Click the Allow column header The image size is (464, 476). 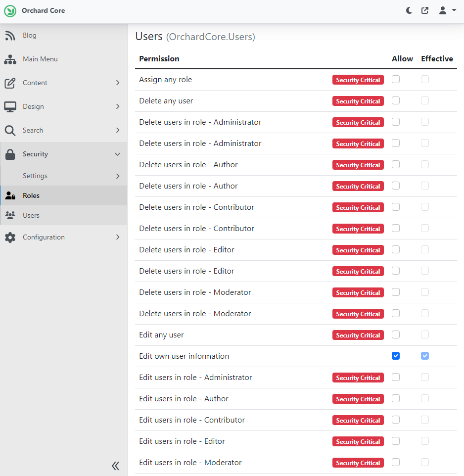point(402,58)
